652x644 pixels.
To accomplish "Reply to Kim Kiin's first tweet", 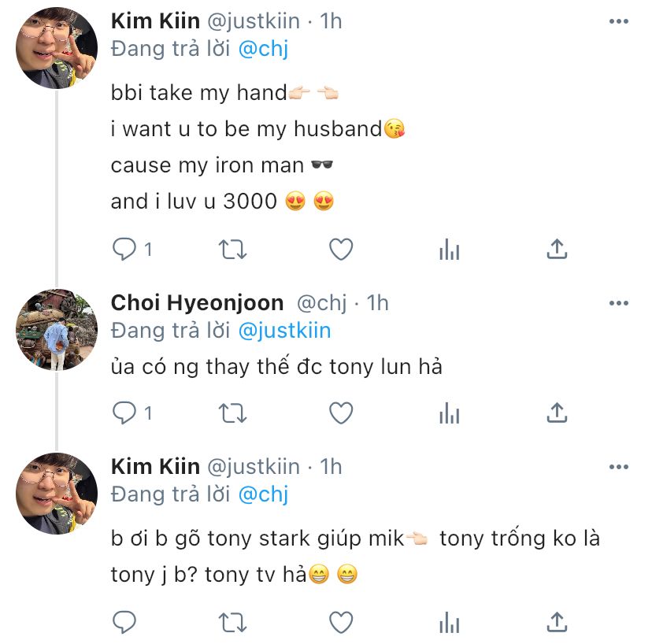I will (125, 250).
